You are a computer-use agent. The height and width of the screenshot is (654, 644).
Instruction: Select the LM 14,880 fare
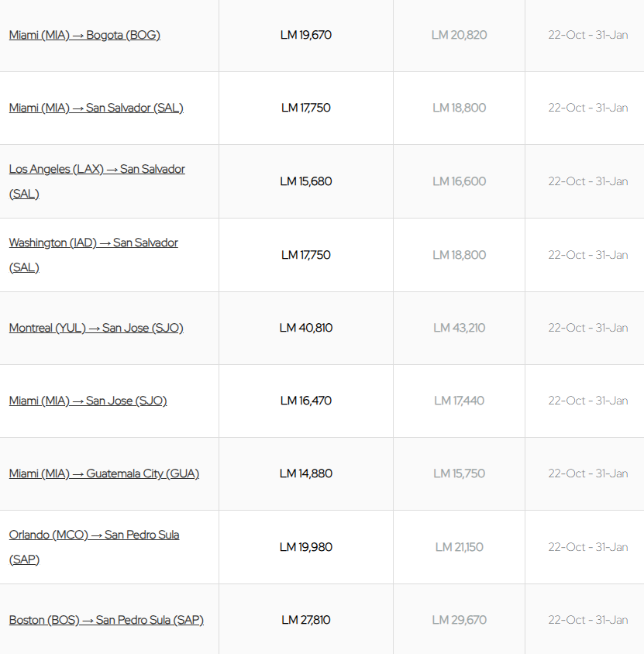(306, 473)
